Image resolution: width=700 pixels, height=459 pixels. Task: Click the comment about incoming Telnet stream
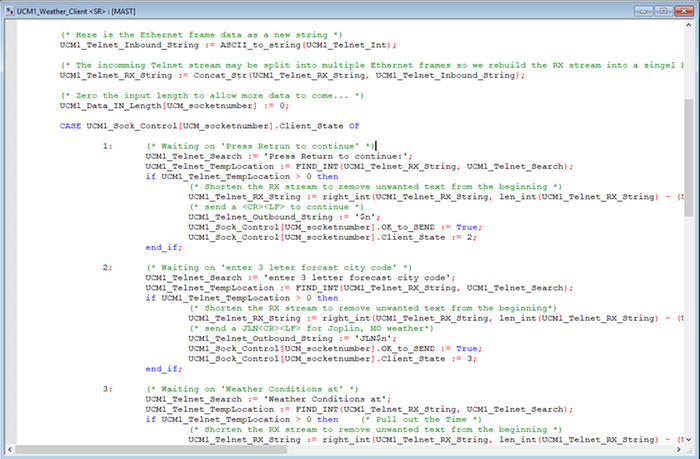point(373,65)
